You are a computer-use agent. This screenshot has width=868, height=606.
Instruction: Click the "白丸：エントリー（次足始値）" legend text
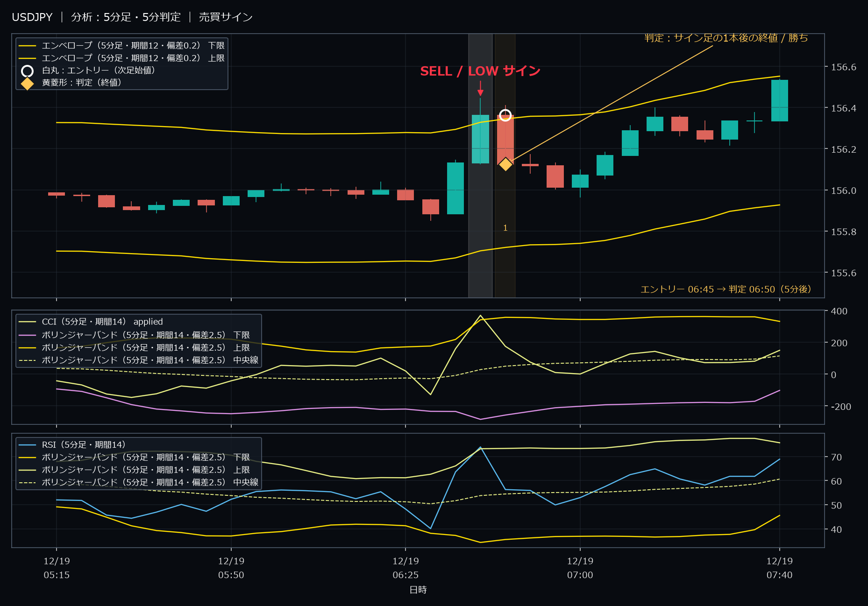[x=99, y=70]
